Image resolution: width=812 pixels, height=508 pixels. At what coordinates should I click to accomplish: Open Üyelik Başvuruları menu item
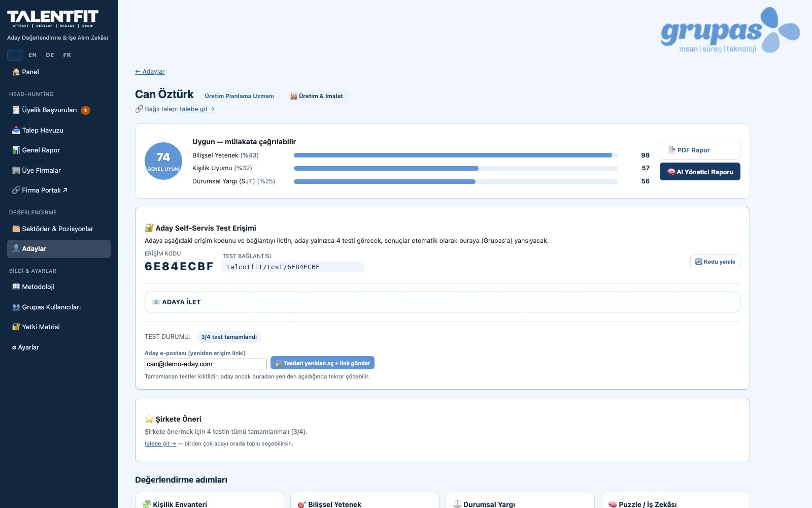click(59, 110)
